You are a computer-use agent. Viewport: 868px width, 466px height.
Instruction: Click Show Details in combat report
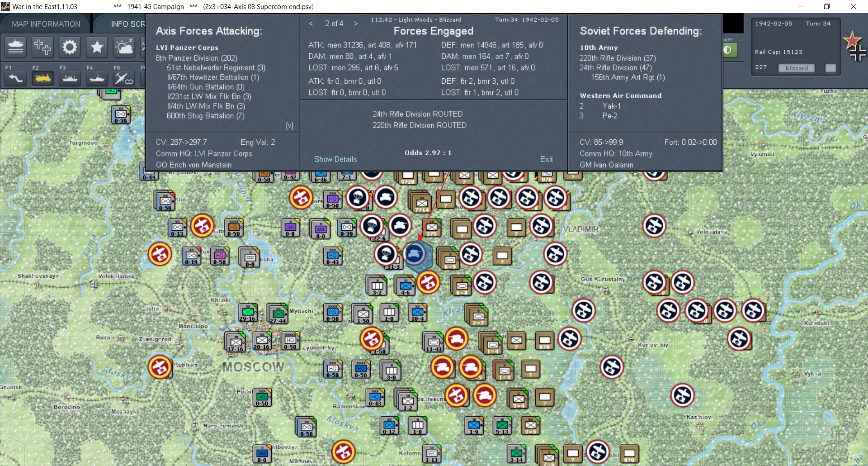tap(335, 159)
